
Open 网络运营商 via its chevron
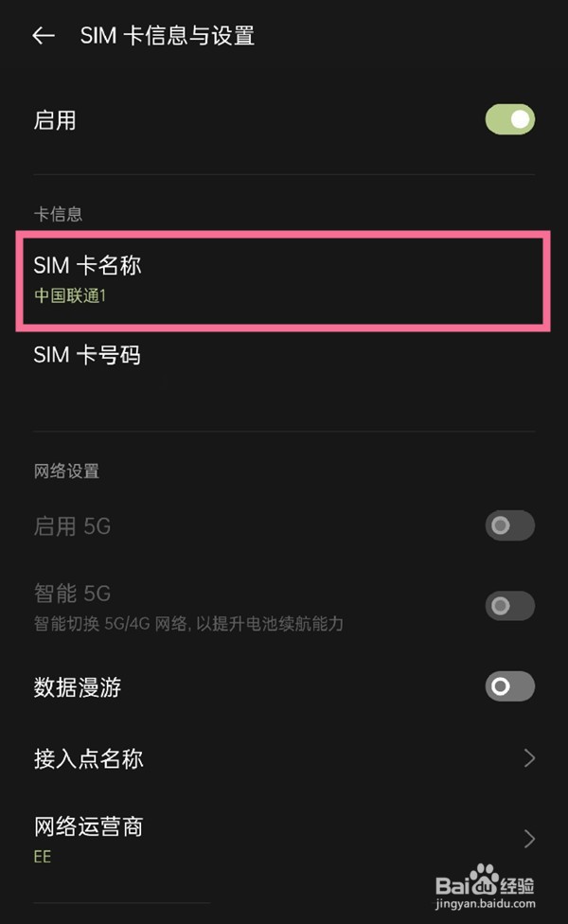coord(530,837)
